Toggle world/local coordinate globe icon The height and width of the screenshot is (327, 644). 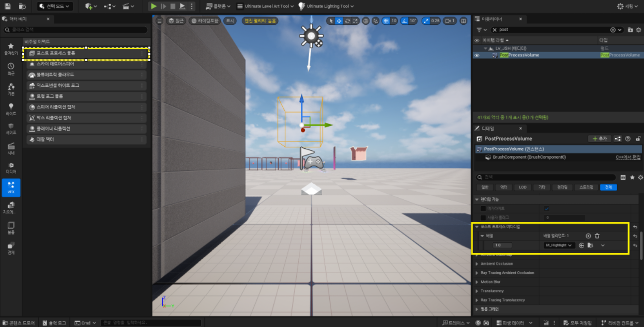tap(366, 21)
